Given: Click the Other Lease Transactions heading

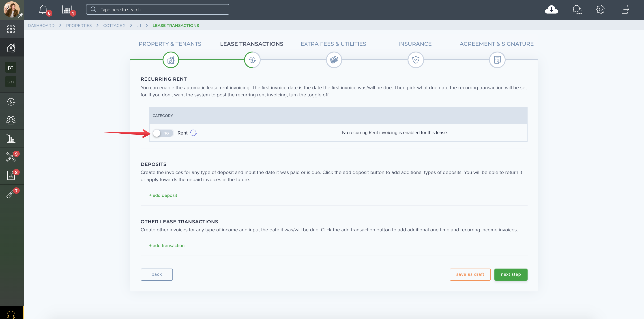Looking at the screenshot, I should [x=179, y=222].
